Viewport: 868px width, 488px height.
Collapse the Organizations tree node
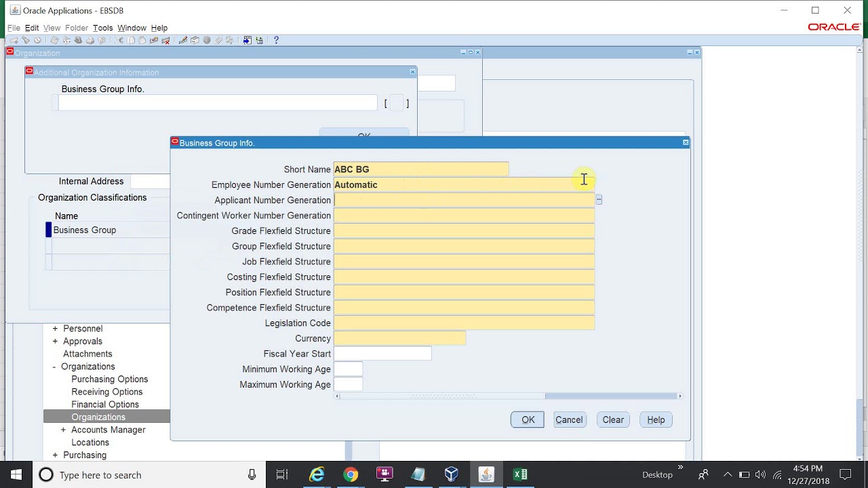click(x=55, y=367)
